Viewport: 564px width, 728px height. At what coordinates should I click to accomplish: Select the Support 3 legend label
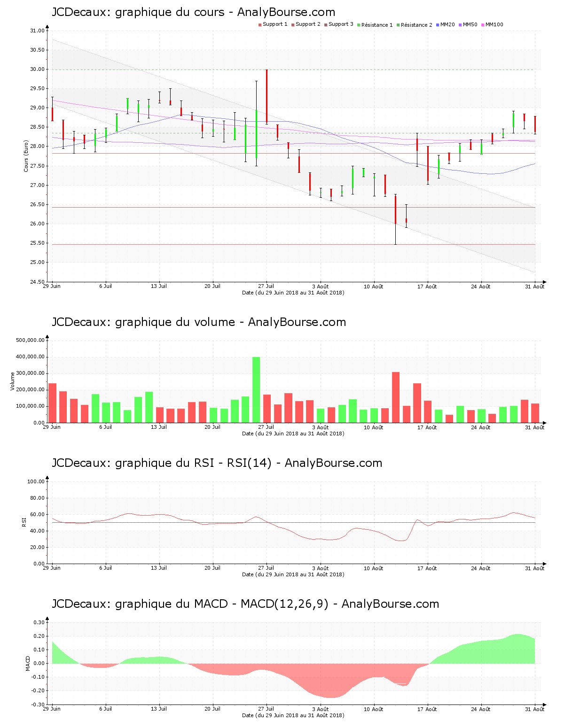(341, 24)
